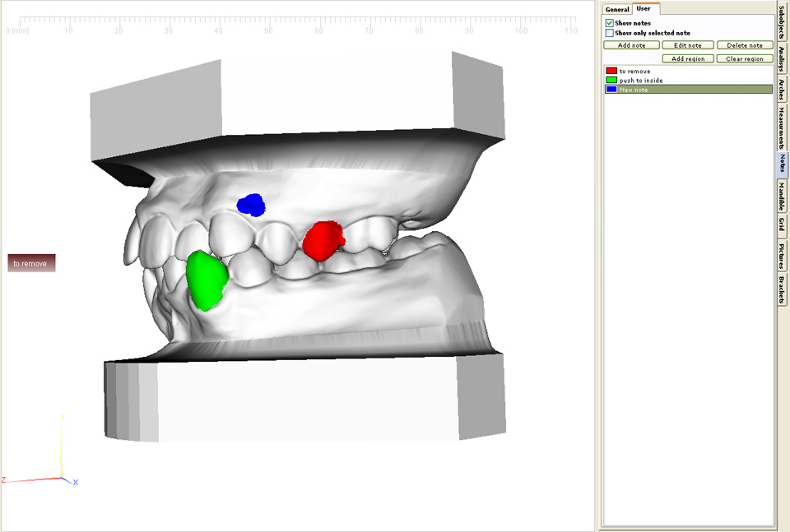
Task: Open the Mandible side tab
Action: [782, 197]
